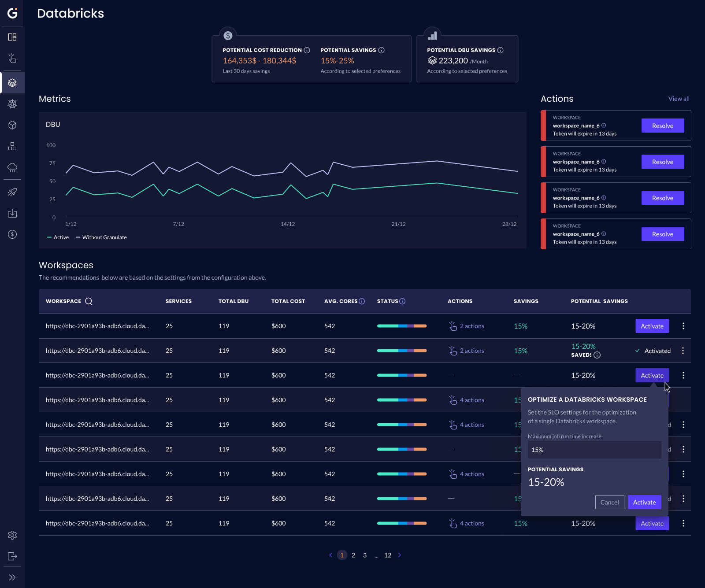
Task: Log out using the sidebar exit icon
Action: [x=12, y=556]
